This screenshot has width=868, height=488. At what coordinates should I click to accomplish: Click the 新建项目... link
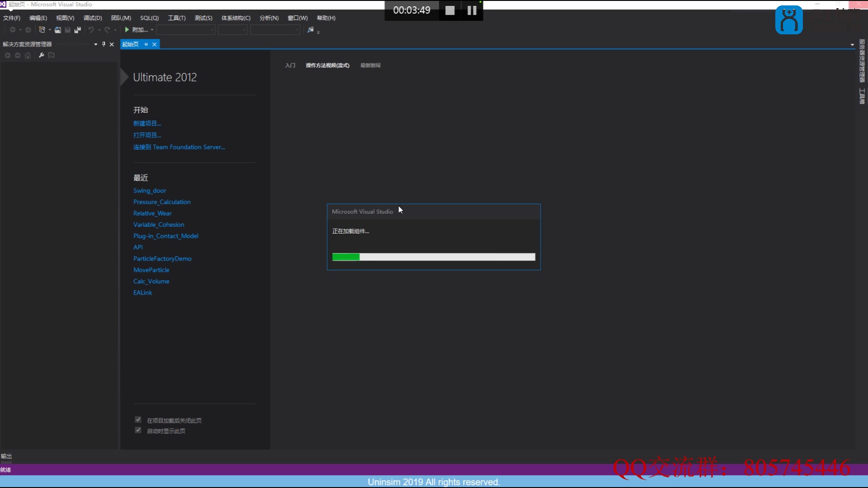coord(147,123)
